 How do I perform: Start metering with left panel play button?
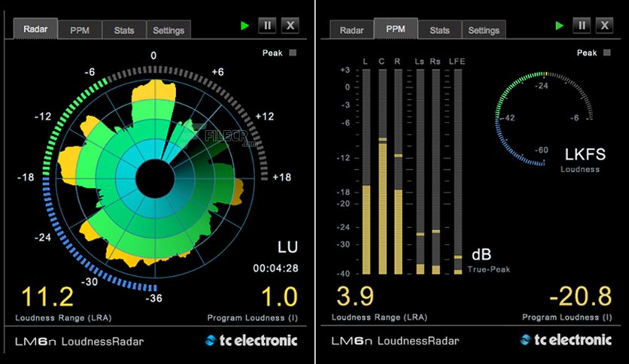[x=245, y=26]
